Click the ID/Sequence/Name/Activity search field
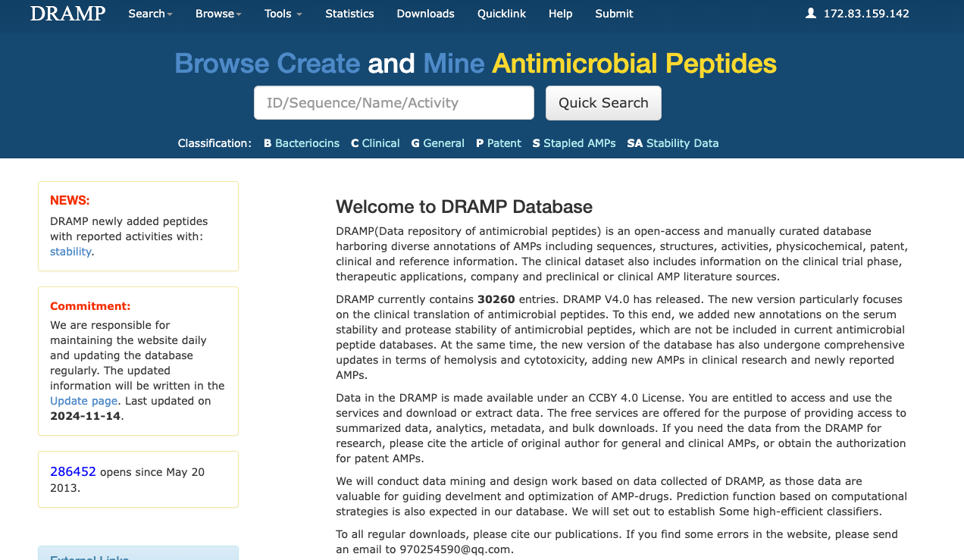 coord(393,103)
